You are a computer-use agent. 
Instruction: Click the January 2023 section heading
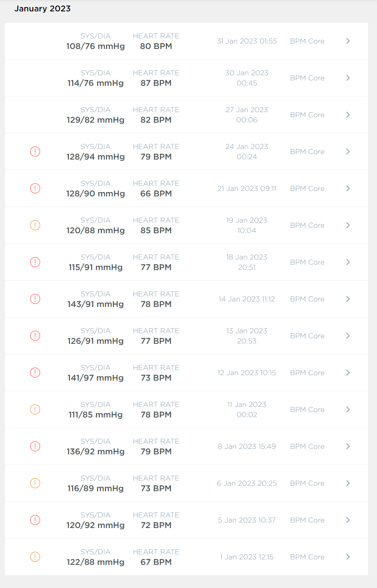42,9
